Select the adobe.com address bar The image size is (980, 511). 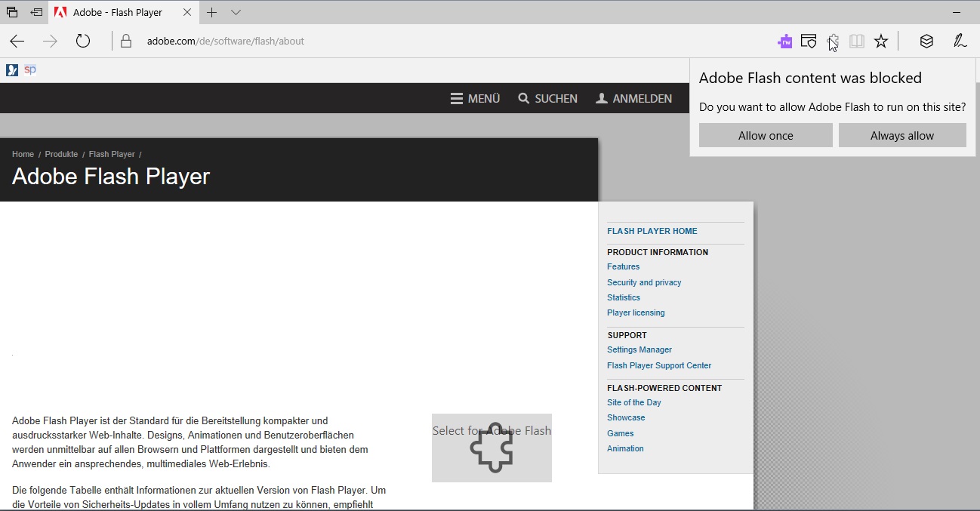(226, 42)
